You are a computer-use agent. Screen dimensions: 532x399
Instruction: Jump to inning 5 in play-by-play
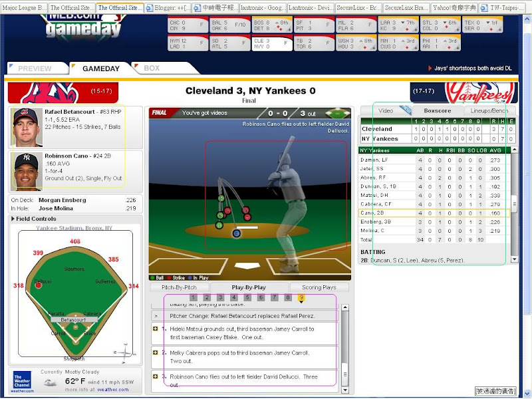coord(247,297)
